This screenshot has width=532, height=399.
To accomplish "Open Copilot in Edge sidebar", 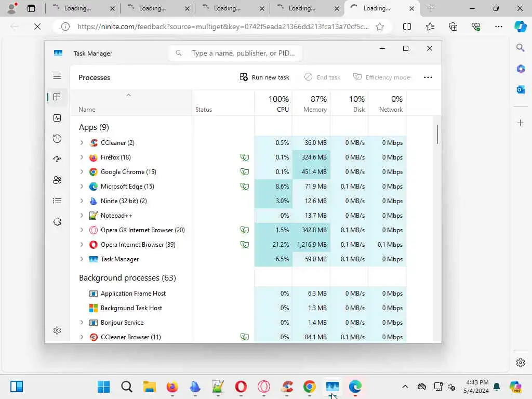I will pos(520,26).
